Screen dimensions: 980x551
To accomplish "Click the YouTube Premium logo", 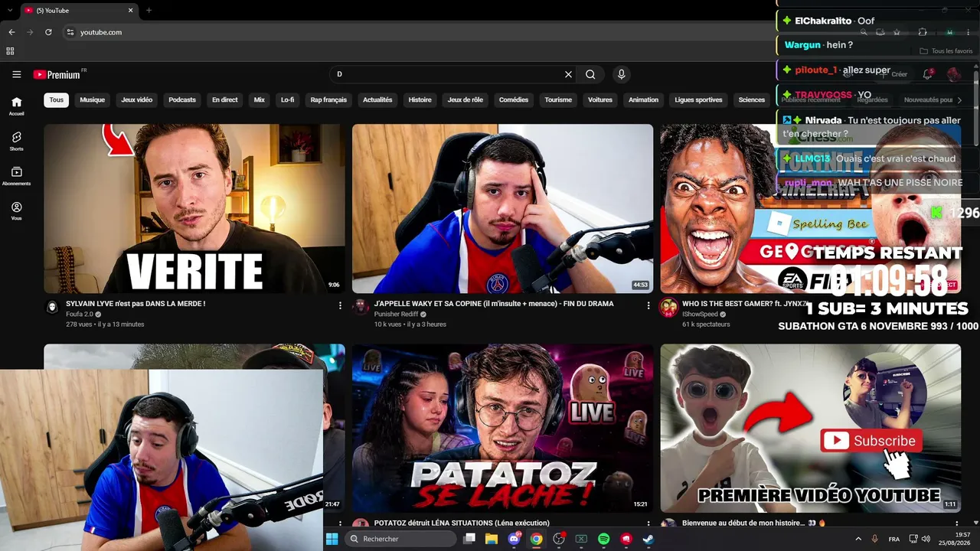I will (57, 74).
